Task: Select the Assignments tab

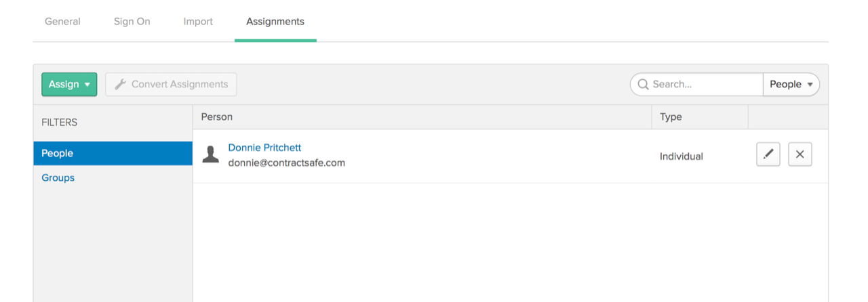Action: coord(275,22)
